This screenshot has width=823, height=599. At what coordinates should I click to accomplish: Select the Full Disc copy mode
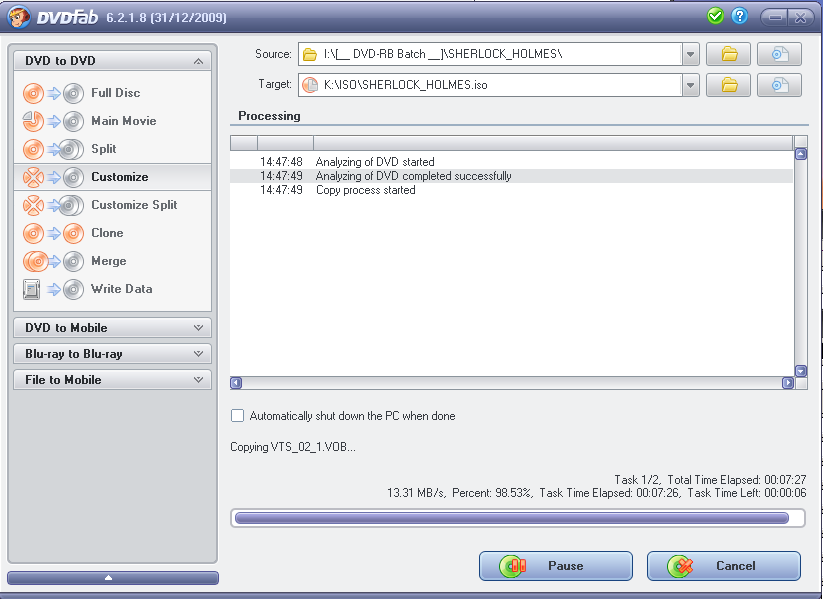tap(113, 93)
